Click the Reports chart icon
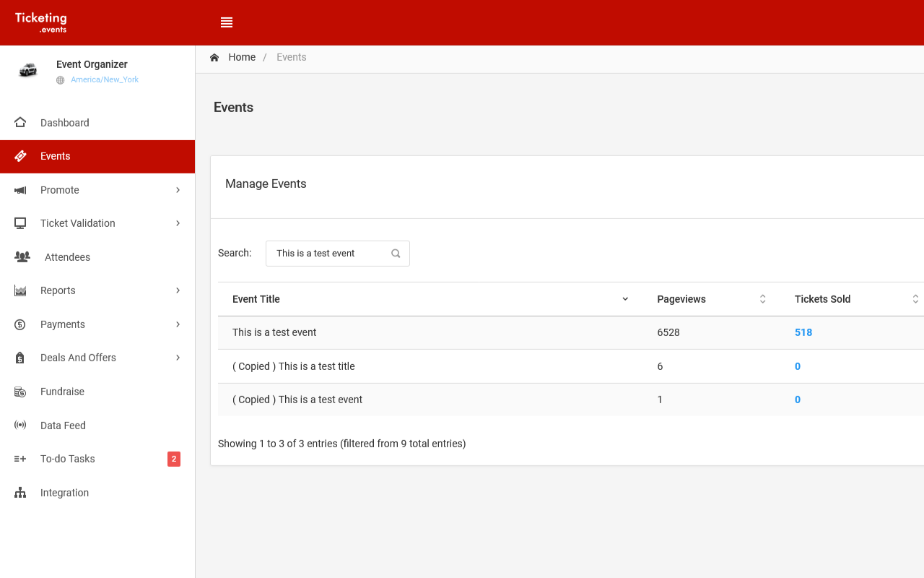924x578 pixels. (x=20, y=290)
